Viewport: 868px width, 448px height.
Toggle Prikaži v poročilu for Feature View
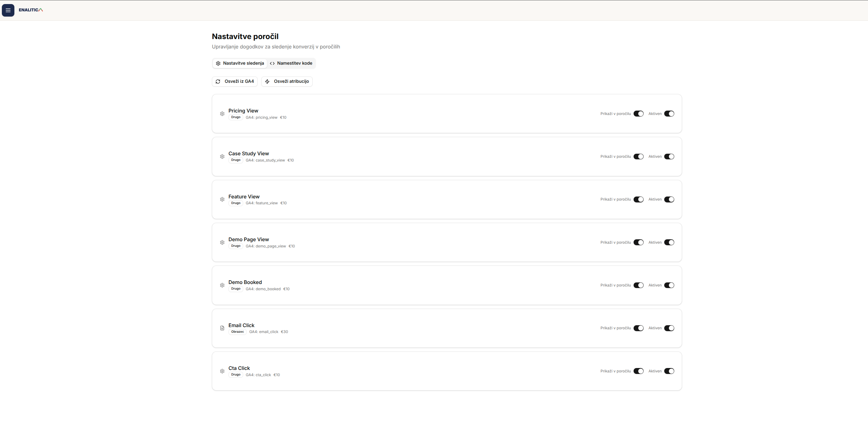point(638,199)
